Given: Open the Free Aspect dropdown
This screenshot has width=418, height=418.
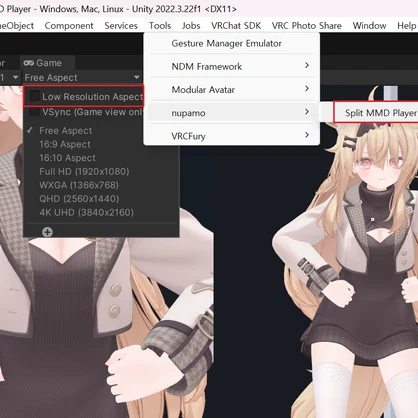Looking at the screenshot, I should tap(82, 78).
